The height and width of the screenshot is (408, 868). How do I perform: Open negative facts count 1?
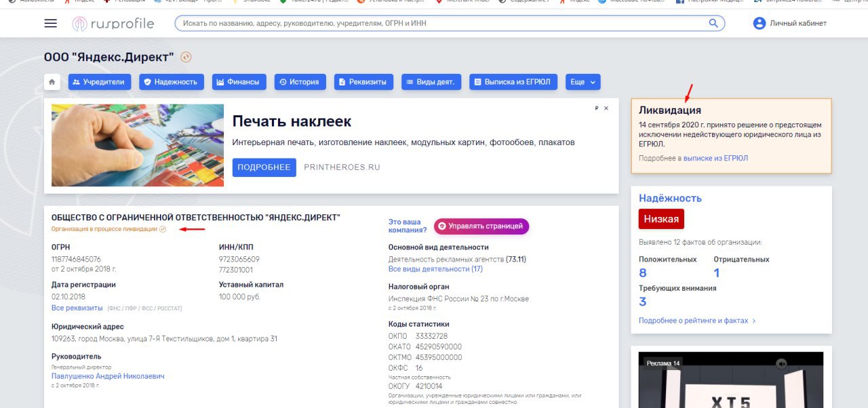[717, 273]
